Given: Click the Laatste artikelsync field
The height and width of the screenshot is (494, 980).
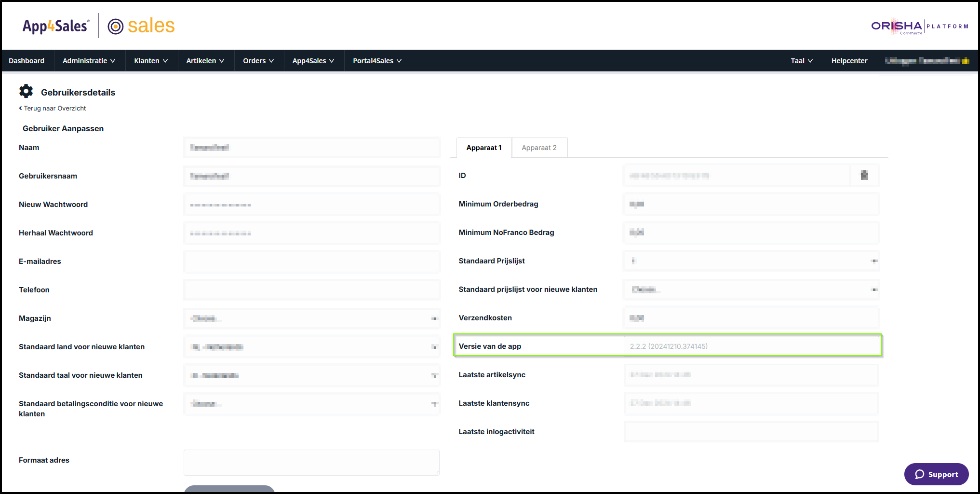Looking at the screenshot, I should pos(752,375).
